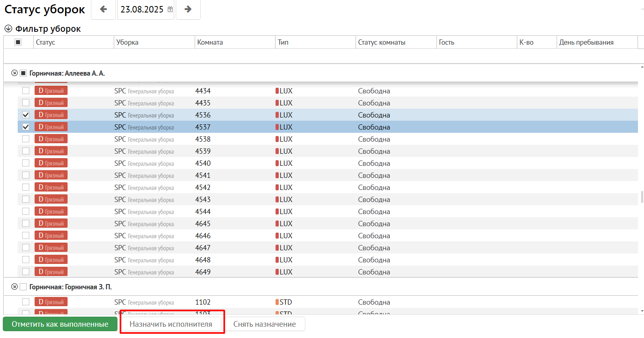This screenshot has height=338, width=644.
Task: Go to next day with right arrow
Action: click(188, 9)
